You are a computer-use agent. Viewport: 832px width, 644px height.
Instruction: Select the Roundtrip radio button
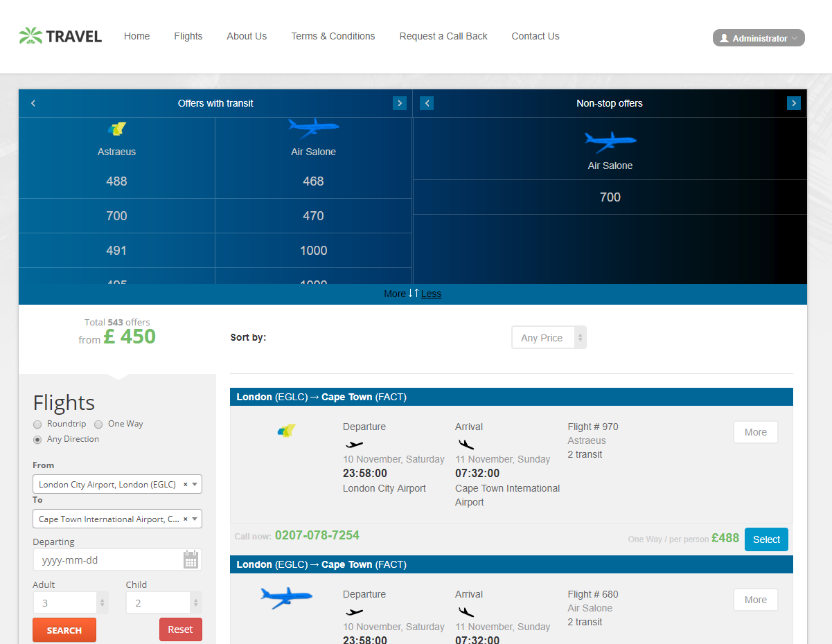click(x=37, y=424)
